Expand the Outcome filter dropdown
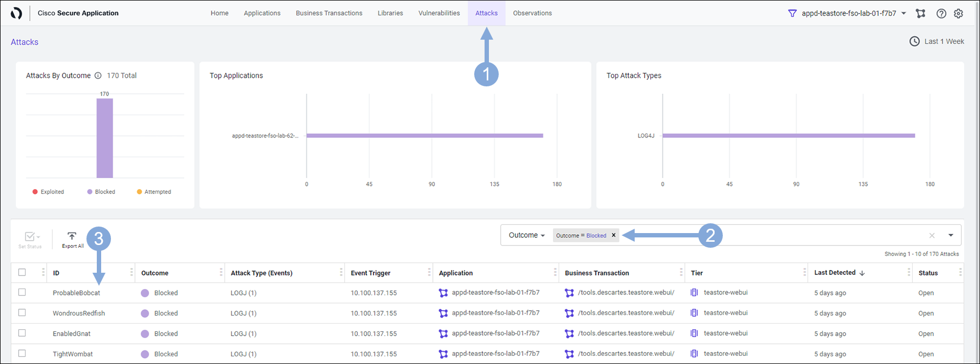The height and width of the screenshot is (364, 980). [526, 235]
